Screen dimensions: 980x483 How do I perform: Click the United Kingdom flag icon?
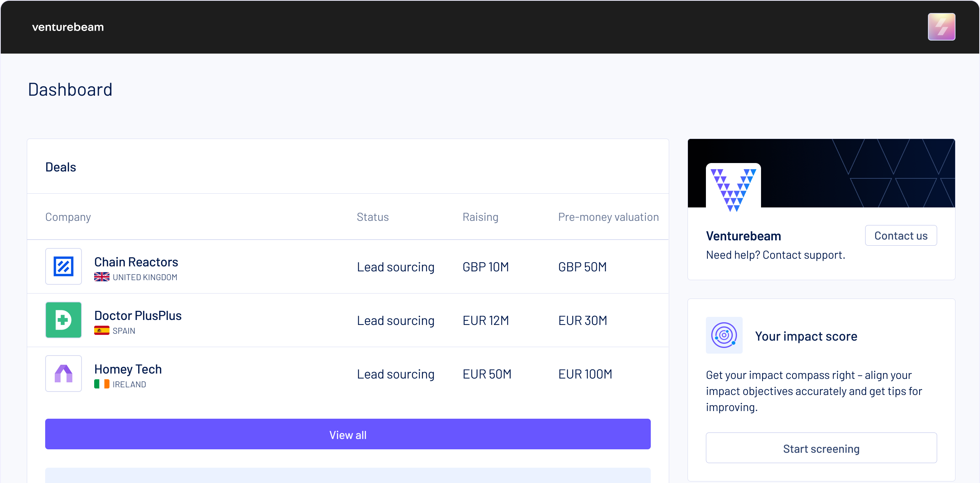point(102,277)
